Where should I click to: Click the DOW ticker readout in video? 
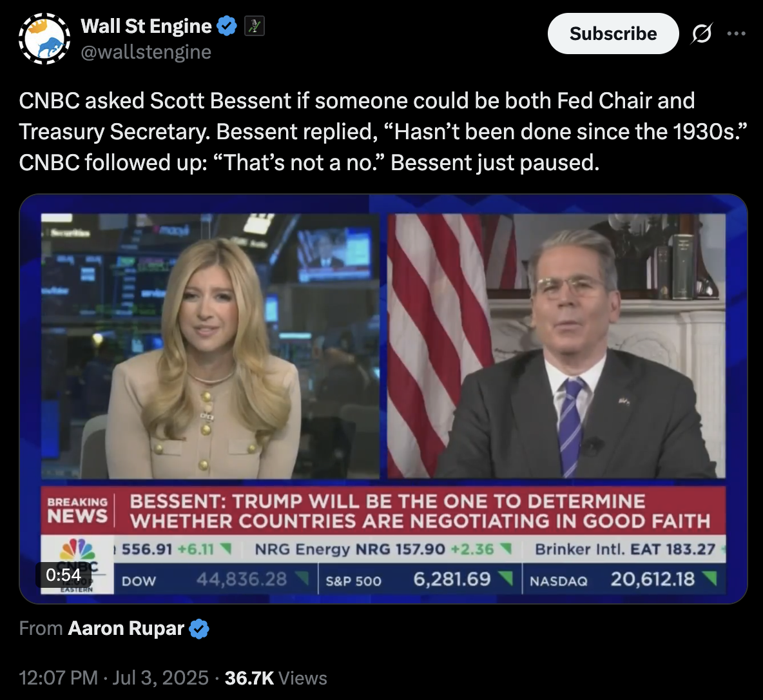coord(215,579)
